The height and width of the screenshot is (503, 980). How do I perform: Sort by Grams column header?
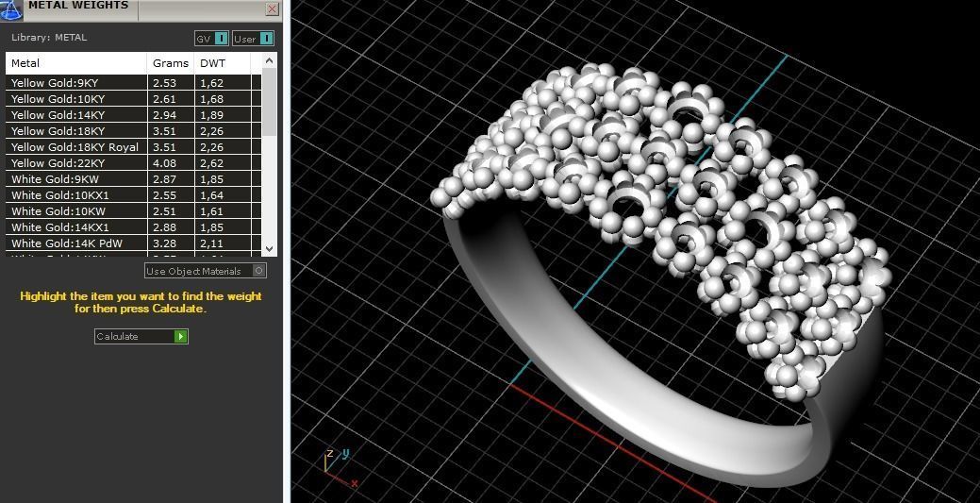pos(171,63)
